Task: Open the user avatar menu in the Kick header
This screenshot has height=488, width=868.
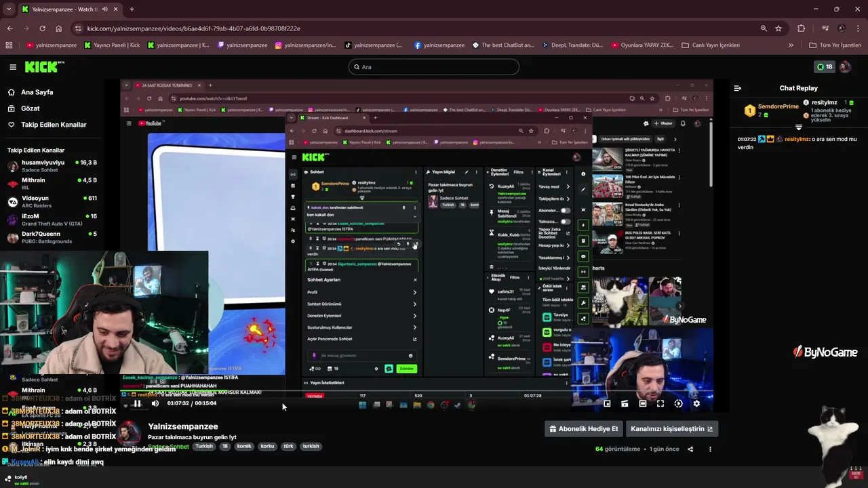Action: pyautogui.click(x=845, y=67)
